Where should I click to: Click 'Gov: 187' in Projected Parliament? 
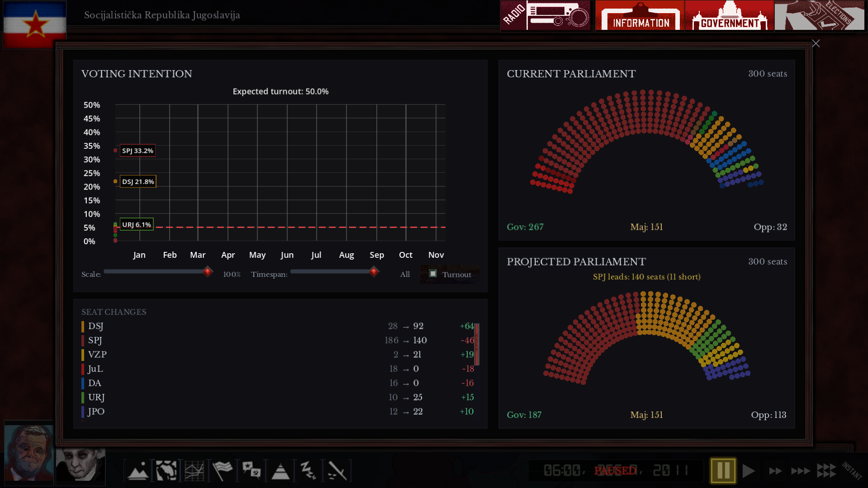(524, 415)
